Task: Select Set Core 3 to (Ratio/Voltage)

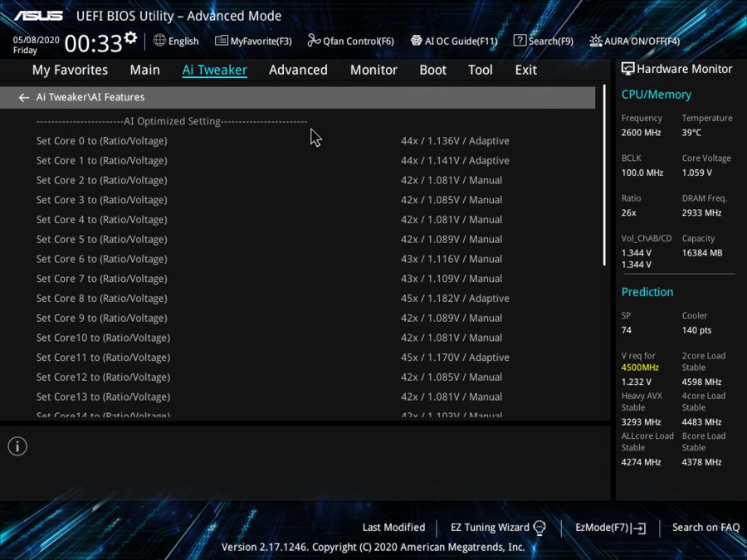Action: [102, 200]
